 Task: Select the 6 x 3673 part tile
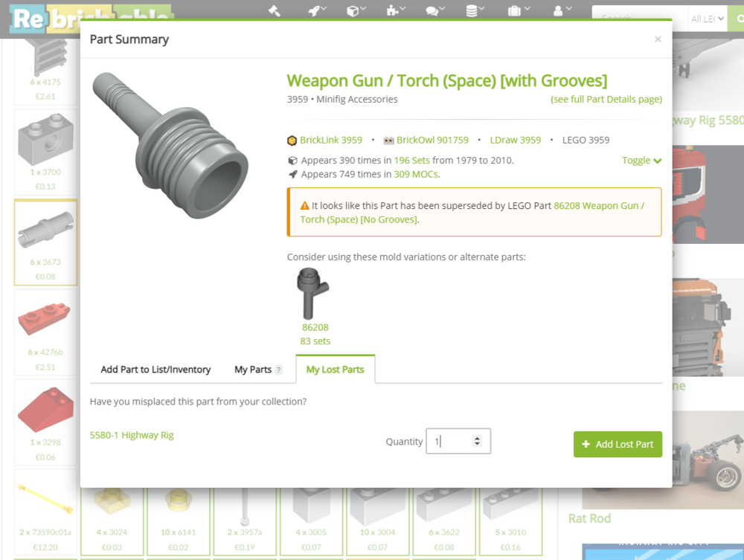pyautogui.click(x=45, y=242)
